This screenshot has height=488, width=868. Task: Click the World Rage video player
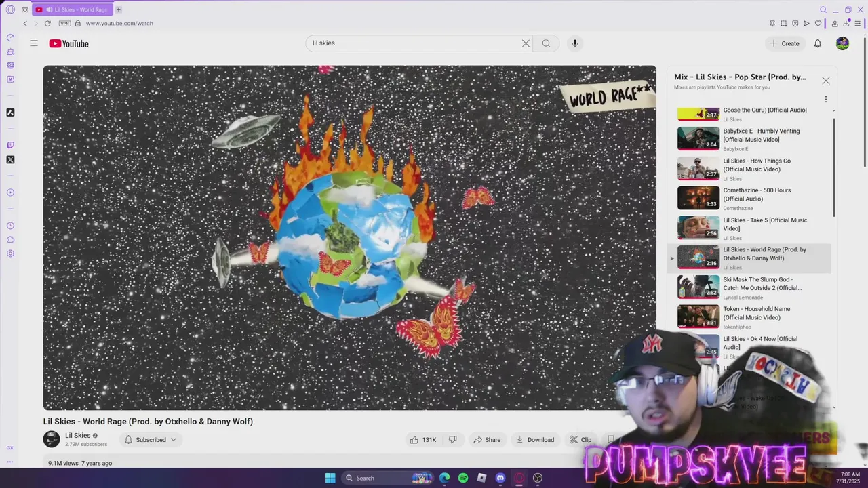coord(350,238)
